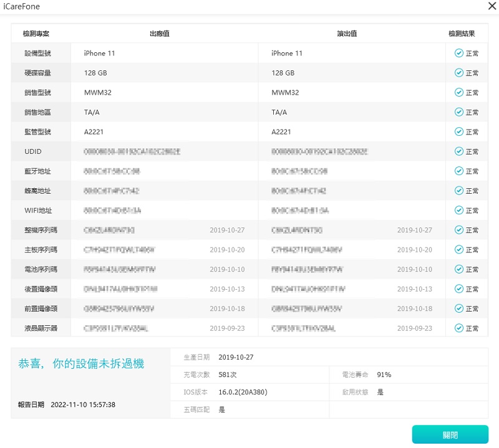Click the 生產日期 value 2019-10-27
Screen dimensions: 499x448
[236, 357]
